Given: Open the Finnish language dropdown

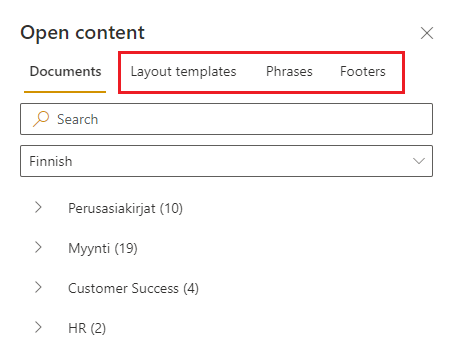Looking at the screenshot, I should click(226, 161).
